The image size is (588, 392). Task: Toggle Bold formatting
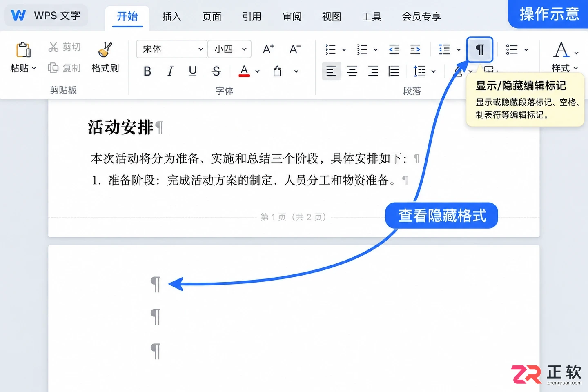[147, 71]
